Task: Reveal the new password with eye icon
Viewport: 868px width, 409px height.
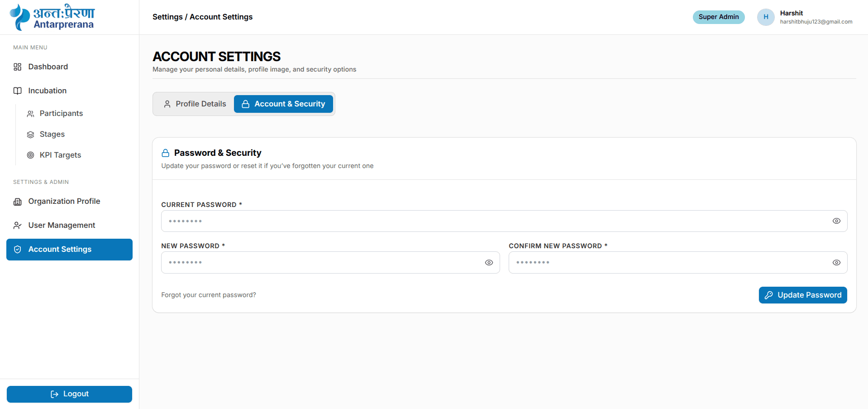Action: click(489, 263)
